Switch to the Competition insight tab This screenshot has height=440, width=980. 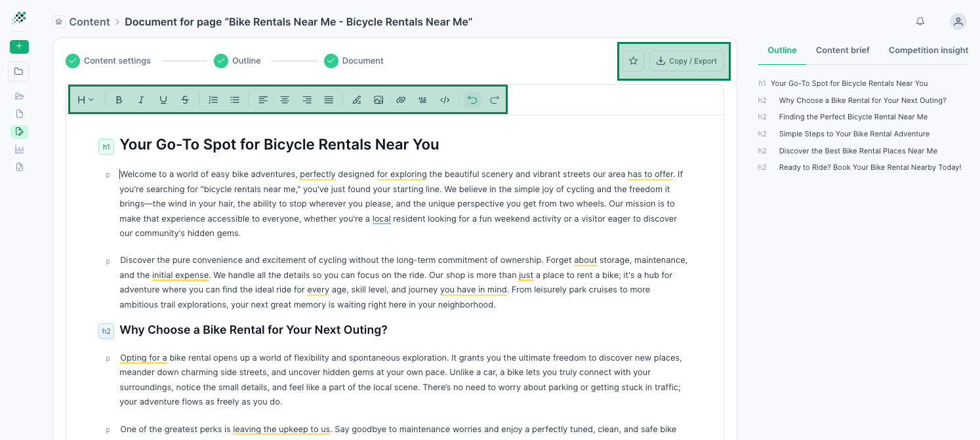click(928, 50)
